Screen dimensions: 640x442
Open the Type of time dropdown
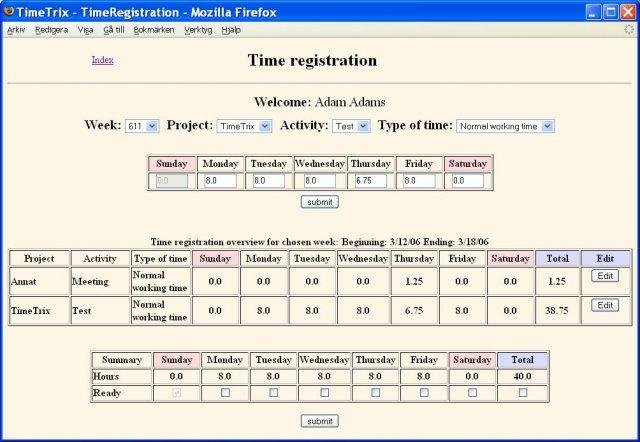coord(505,126)
